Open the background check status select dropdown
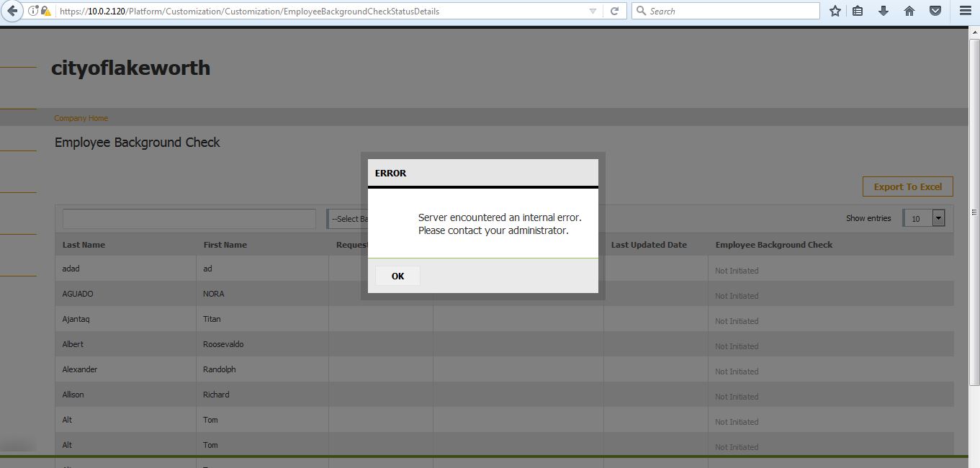This screenshot has height=468, width=980. 347,219
